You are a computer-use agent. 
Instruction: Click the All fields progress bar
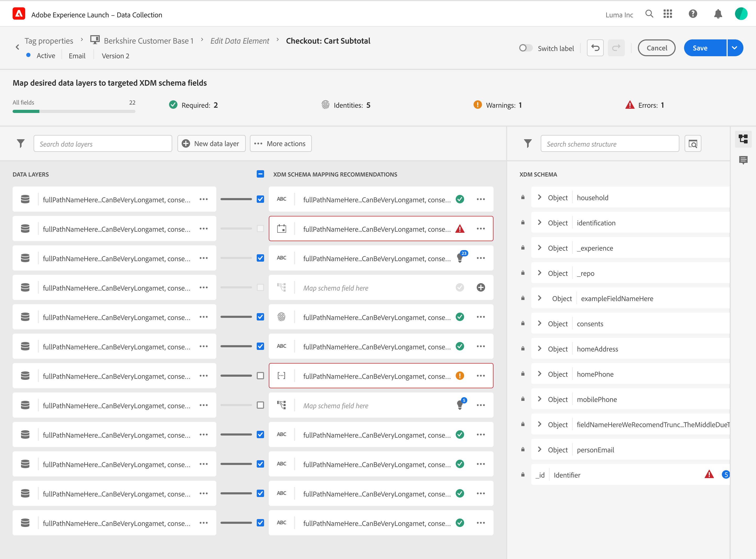[x=74, y=111]
